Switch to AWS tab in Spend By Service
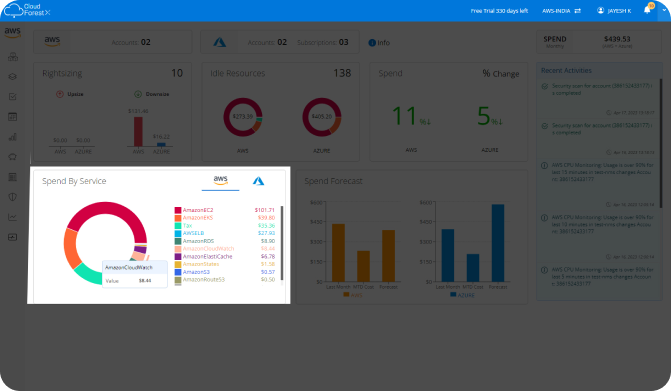Screen dimensions: 671x391 click(x=220, y=181)
